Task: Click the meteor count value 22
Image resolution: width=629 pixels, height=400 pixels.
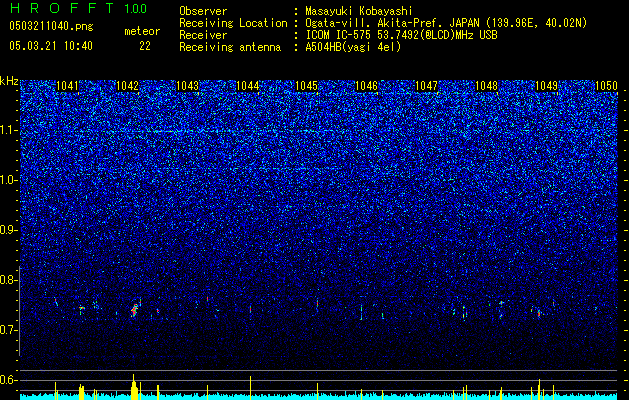Action: coord(145,46)
